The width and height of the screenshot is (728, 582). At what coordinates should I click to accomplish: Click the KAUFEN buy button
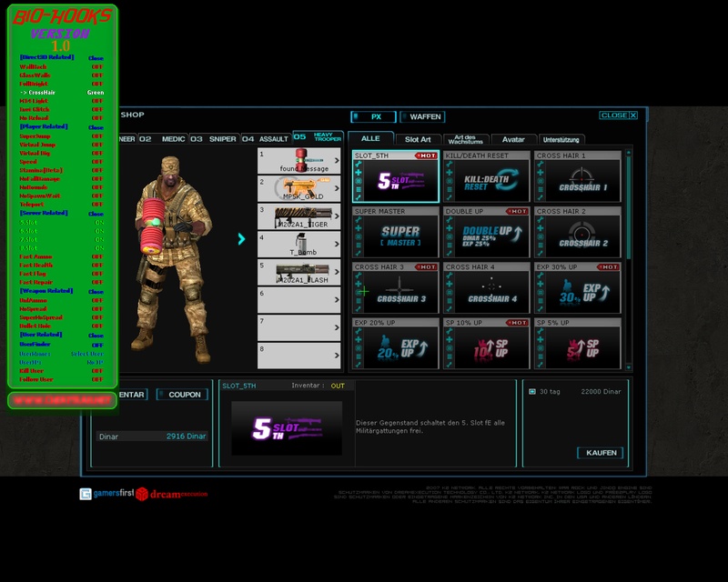[601, 453]
